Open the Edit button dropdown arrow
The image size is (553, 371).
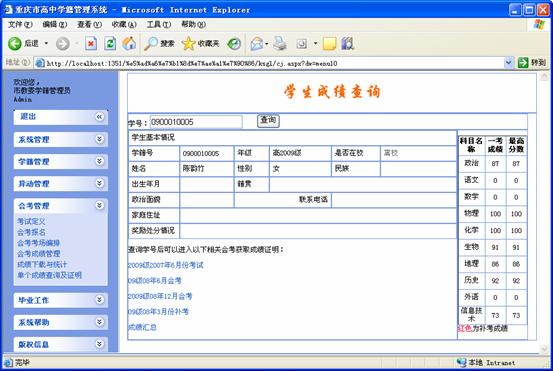tap(315, 44)
